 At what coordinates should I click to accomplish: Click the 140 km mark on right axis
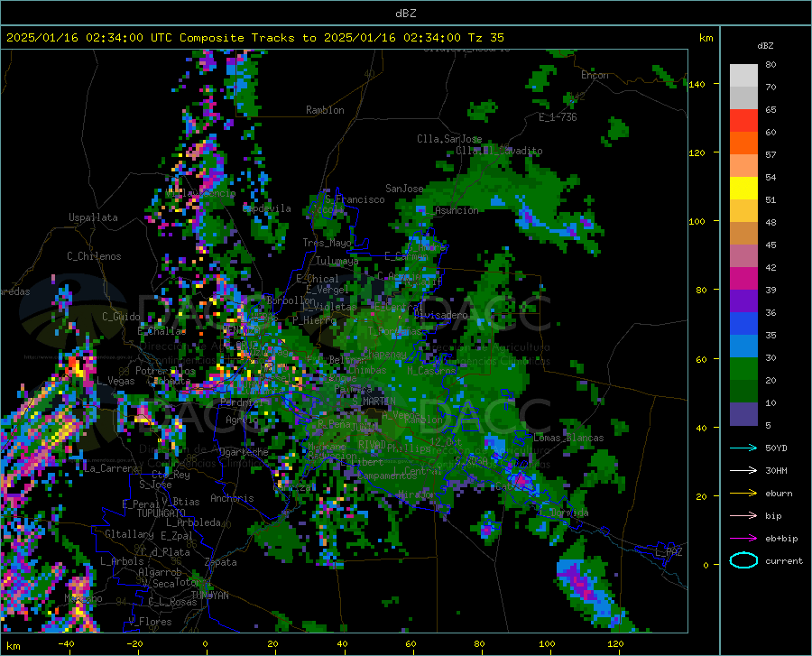pos(697,84)
